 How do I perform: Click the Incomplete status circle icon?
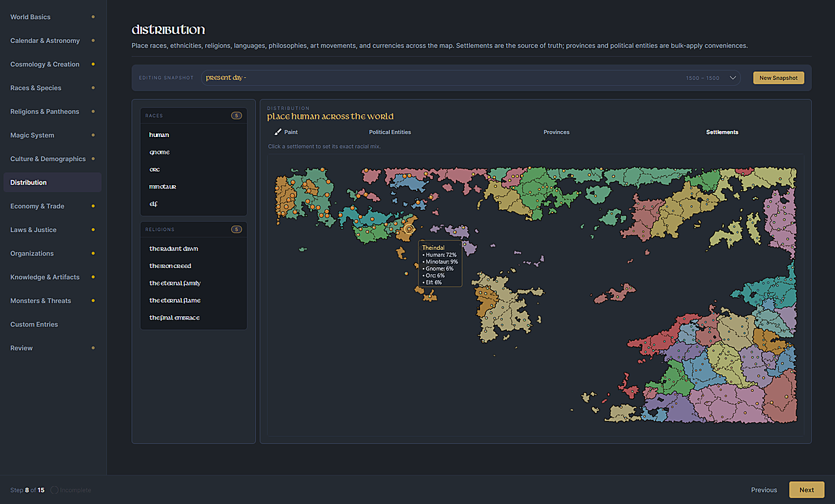tap(54, 490)
